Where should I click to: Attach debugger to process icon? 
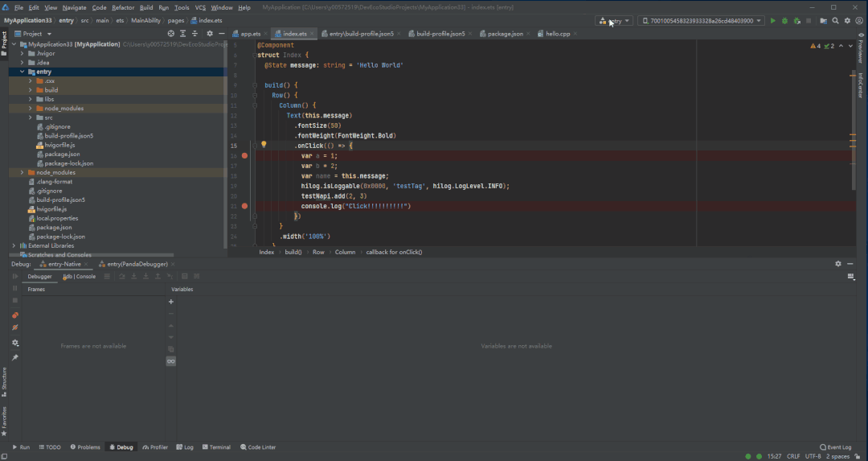[796, 20]
